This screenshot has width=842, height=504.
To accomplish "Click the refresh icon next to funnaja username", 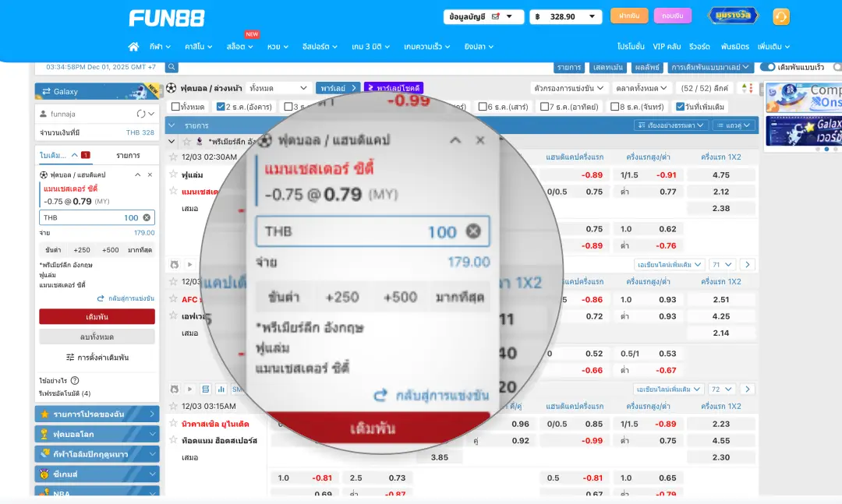I will [x=141, y=114].
